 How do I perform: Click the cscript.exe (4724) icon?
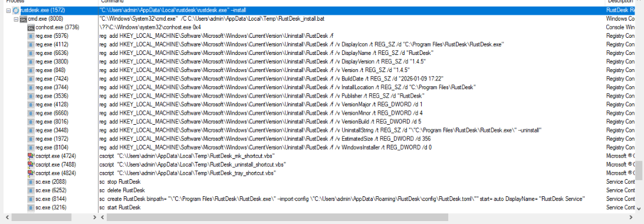click(x=31, y=155)
